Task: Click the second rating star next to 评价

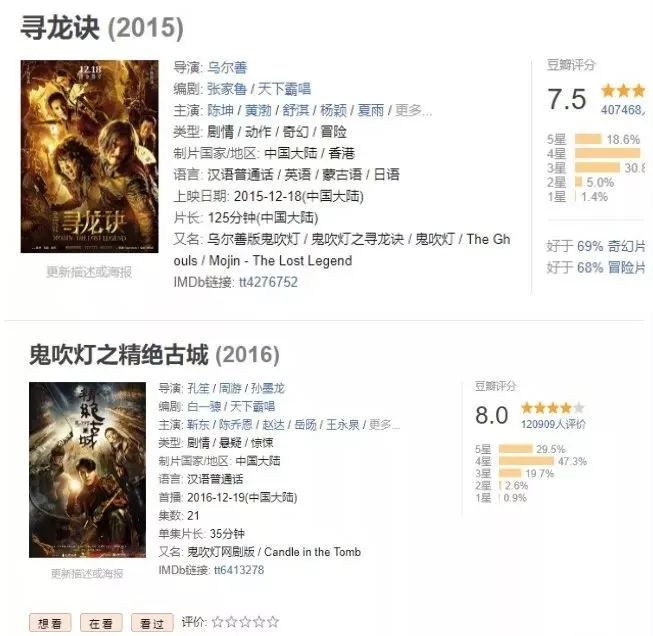Action: click(x=232, y=622)
